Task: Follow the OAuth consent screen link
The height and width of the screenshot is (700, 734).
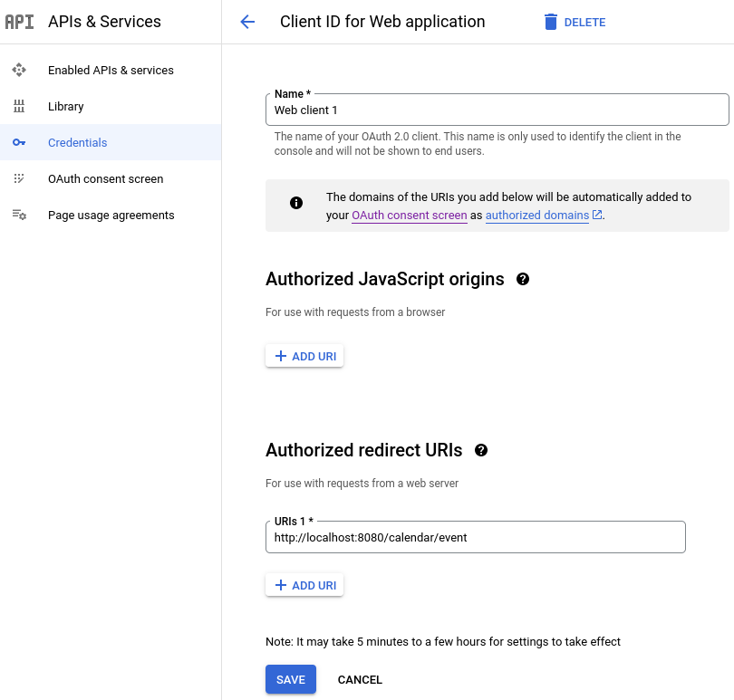Action: [409, 216]
